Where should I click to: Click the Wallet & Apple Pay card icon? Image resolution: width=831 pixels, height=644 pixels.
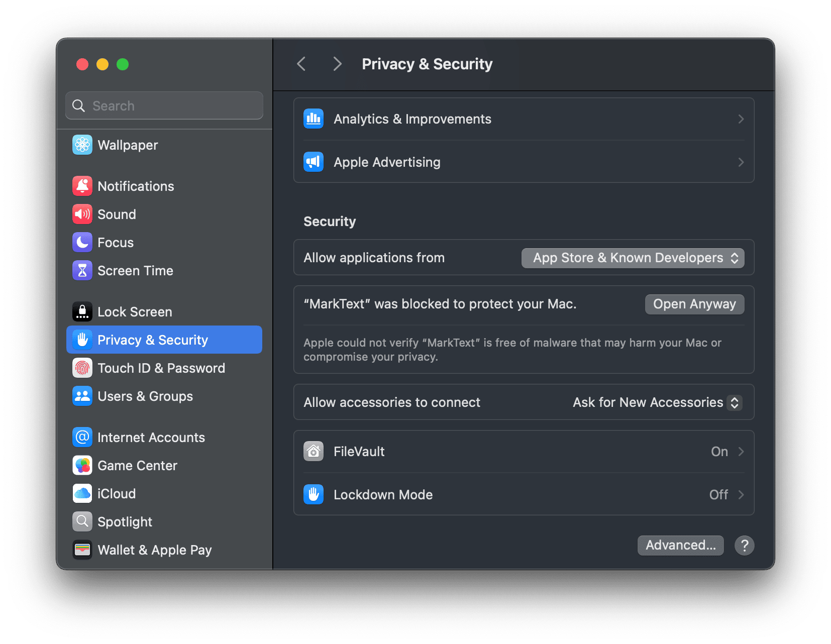point(82,550)
